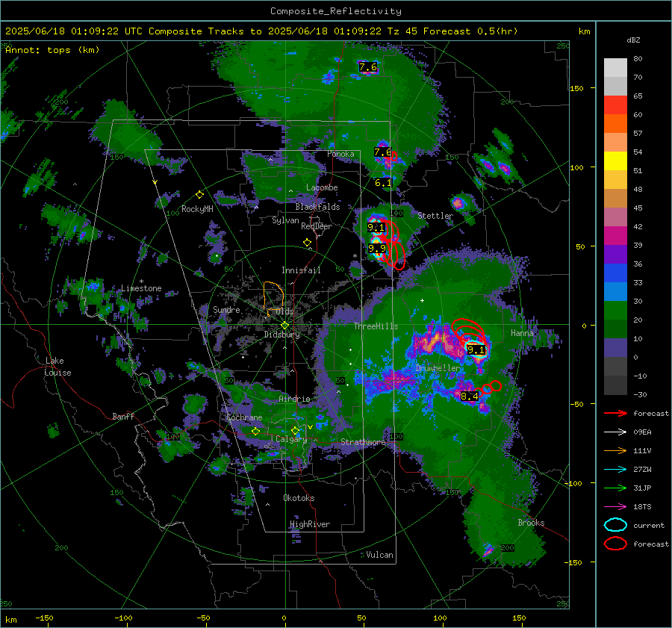Click the RedDeer city label

(317, 226)
